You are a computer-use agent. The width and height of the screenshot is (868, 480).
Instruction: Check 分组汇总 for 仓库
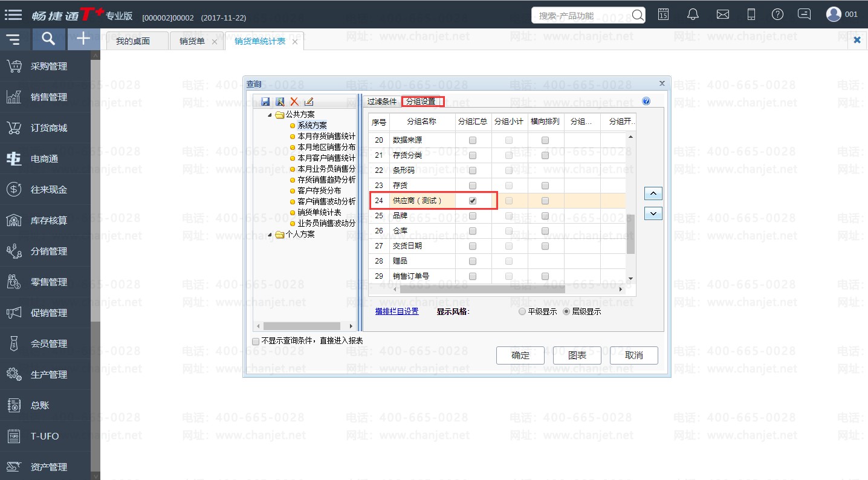[x=473, y=231]
